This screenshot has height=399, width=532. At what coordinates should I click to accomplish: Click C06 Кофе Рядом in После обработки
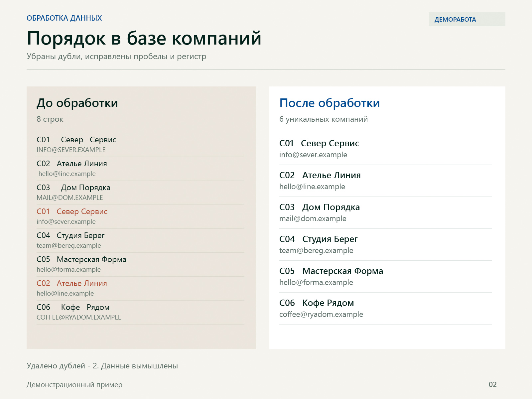coord(317,303)
